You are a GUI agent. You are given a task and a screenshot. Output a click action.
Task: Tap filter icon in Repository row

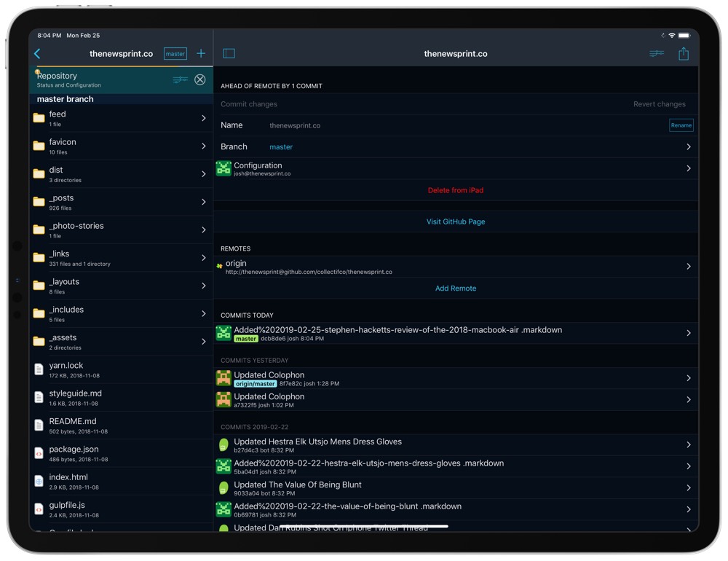(x=180, y=79)
